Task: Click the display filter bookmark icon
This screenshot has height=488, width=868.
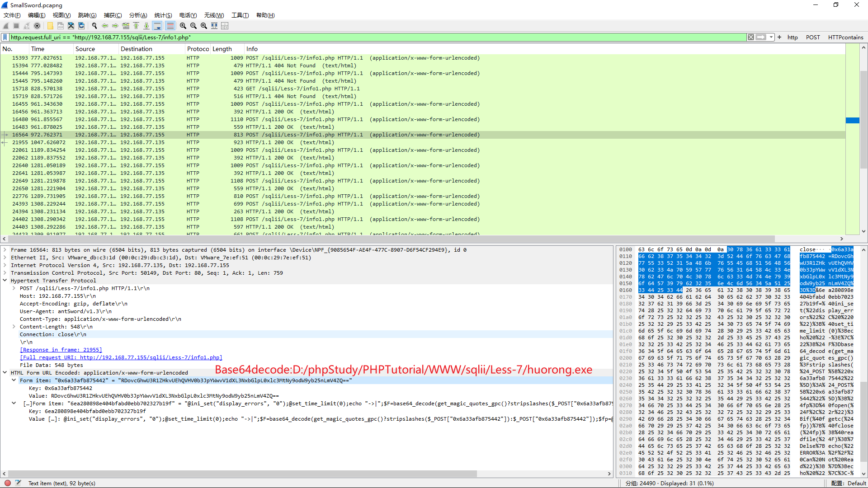Action: pyautogui.click(x=5, y=38)
